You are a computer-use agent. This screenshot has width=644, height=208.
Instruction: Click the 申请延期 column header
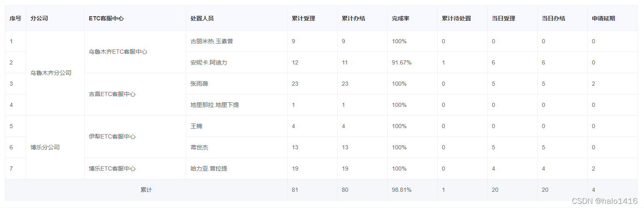[612, 18]
